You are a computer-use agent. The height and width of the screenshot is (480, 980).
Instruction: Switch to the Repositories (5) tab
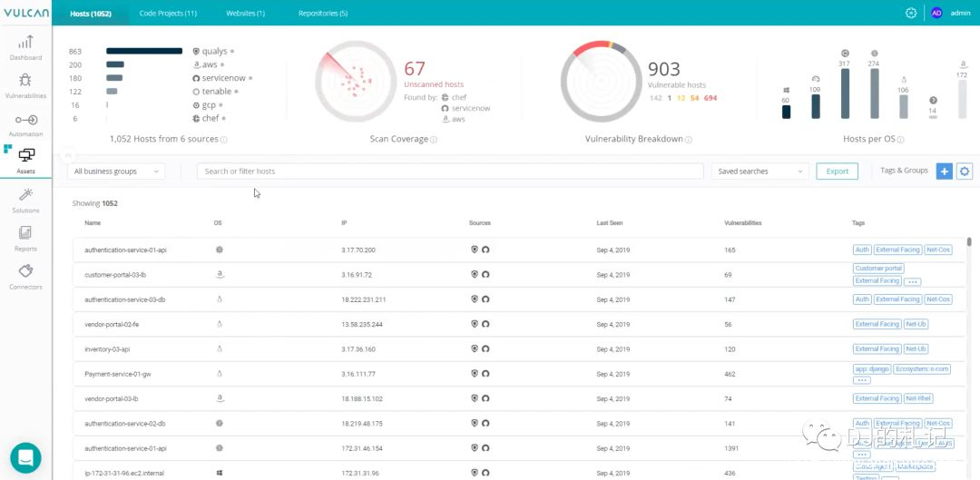click(322, 14)
